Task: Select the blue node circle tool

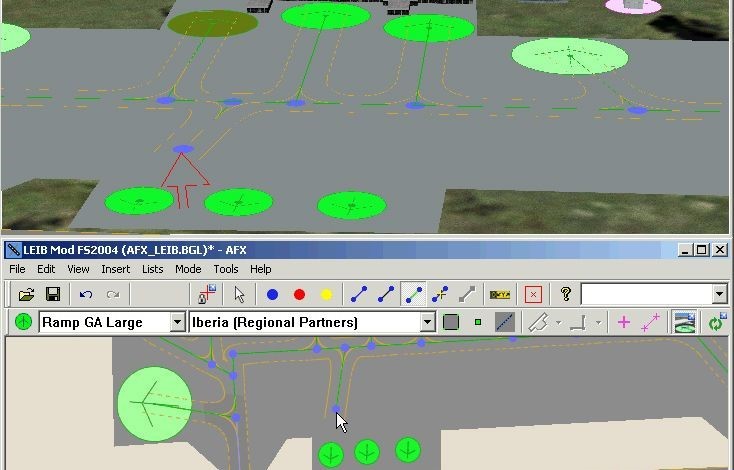Action: point(272,295)
